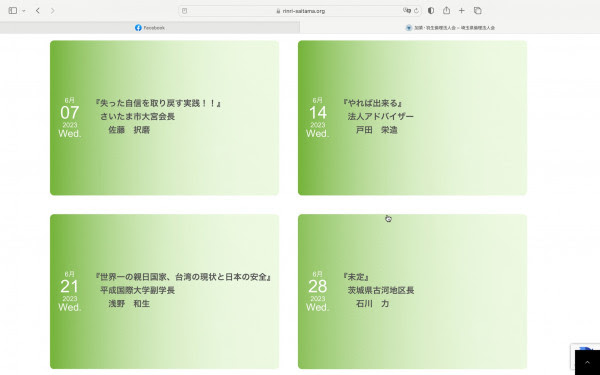The width and height of the screenshot is (600, 375).
Task: Toggle the Safari sidebar
Action: pyautogui.click(x=13, y=11)
